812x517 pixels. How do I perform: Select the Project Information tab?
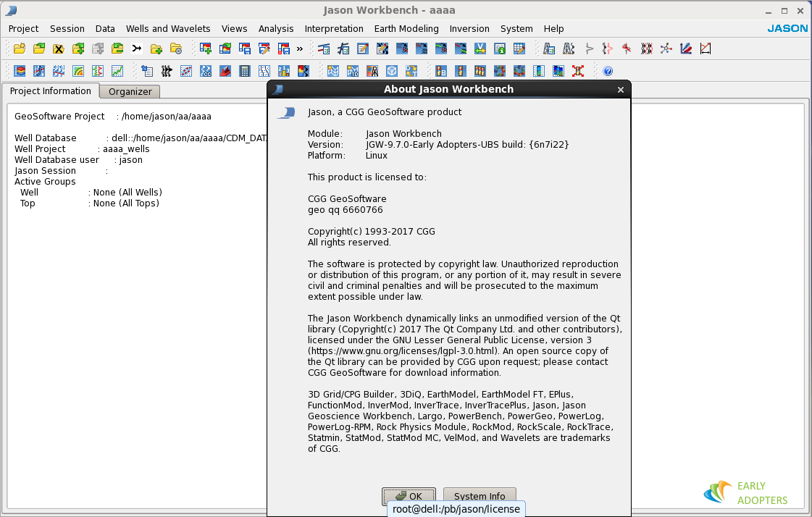click(x=50, y=91)
